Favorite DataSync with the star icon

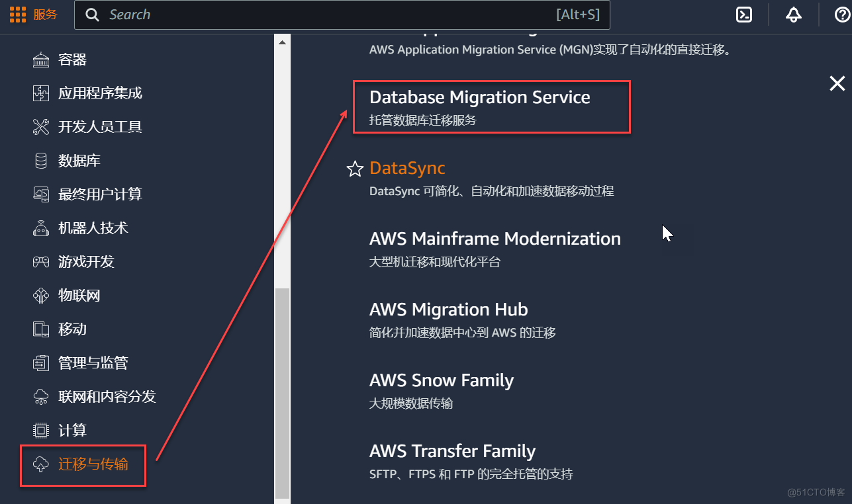tap(355, 169)
